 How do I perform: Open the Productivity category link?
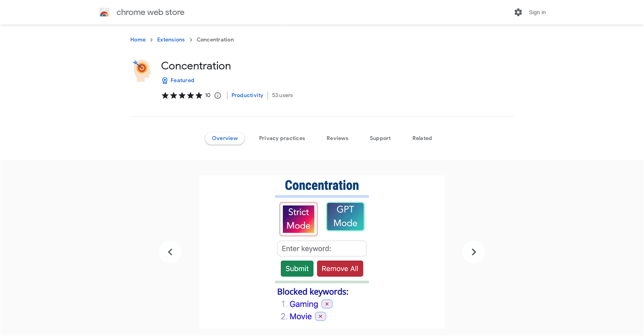pyautogui.click(x=247, y=95)
